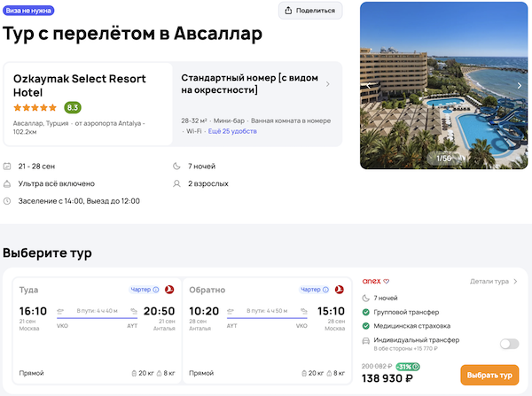The image size is (532, 396).
Task: Open the Ещё 25 удобств amenities link
Action: coord(232,130)
